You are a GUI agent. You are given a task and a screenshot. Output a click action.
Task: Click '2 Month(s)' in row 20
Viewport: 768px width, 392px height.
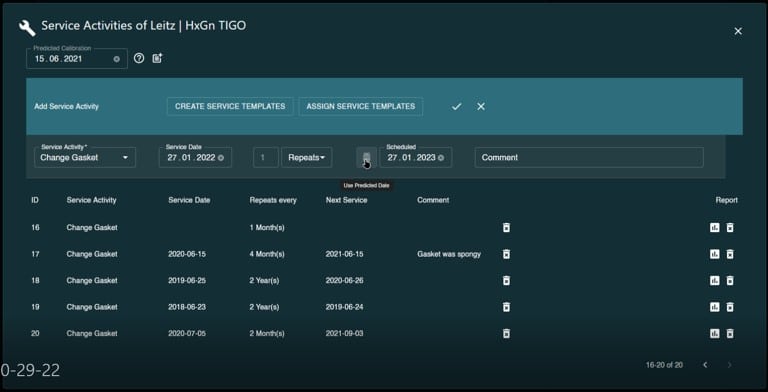click(267, 333)
